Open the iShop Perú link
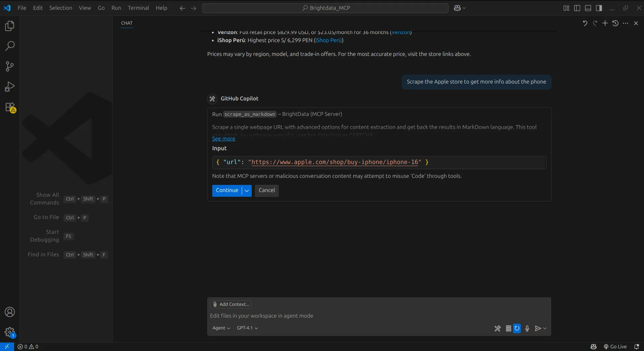Viewport: 644px width, 351px height. (329, 40)
